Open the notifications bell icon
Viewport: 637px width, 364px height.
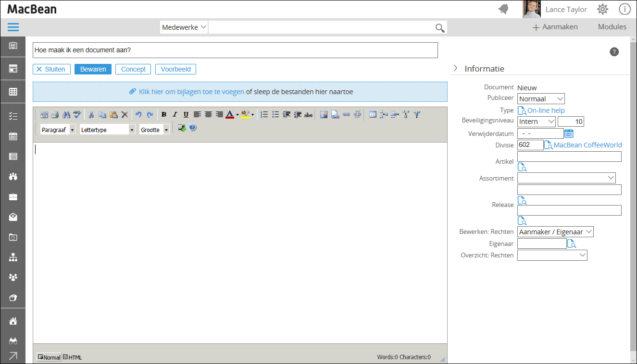tap(503, 9)
